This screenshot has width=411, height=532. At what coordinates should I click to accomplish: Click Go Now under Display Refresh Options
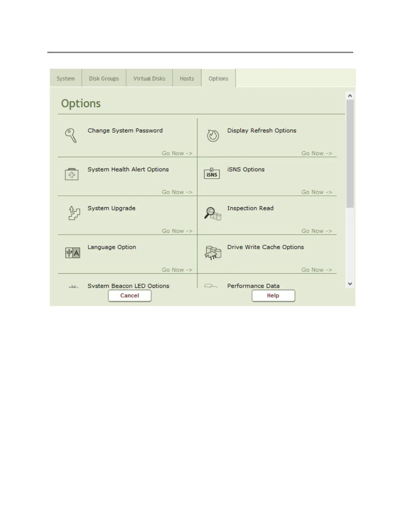317,153
